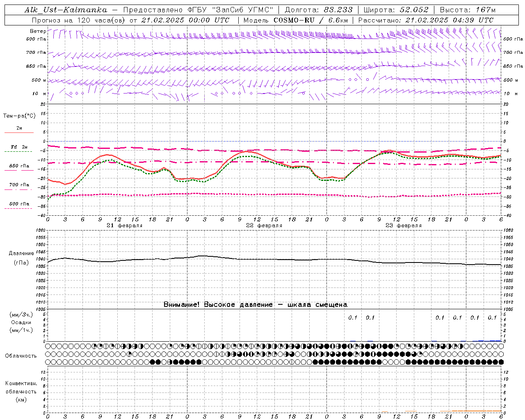Screen dimensions: 525x420
Task: Click the '700 гПа' temperature legend entry
Action: tap(19, 185)
